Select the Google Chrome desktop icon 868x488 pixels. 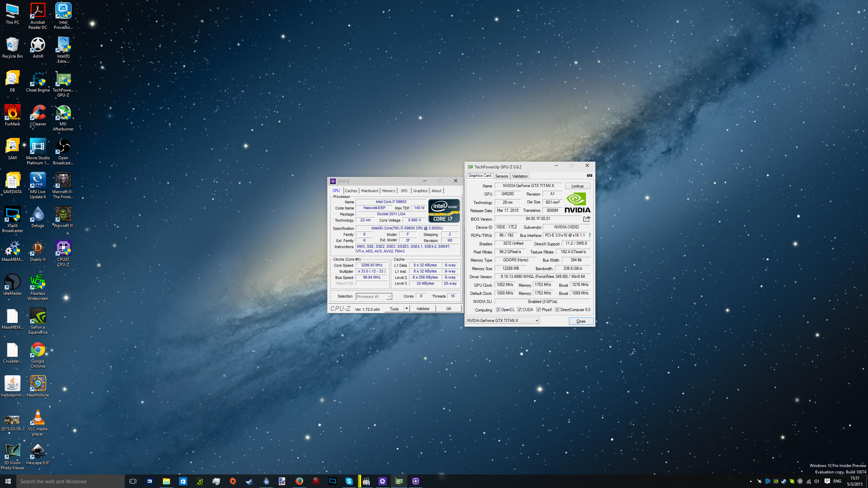(x=38, y=355)
